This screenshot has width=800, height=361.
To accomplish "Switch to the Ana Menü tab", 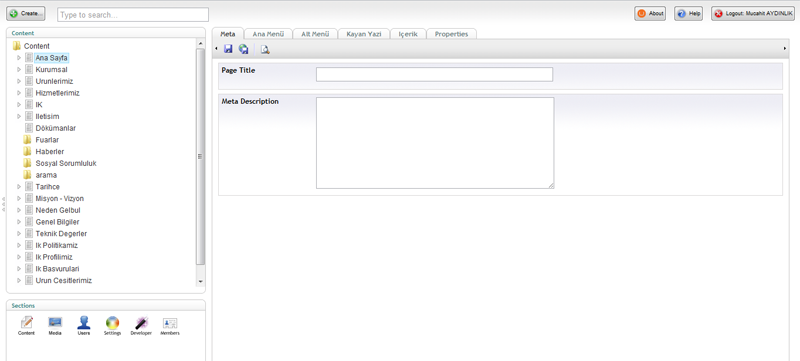I will coord(268,34).
